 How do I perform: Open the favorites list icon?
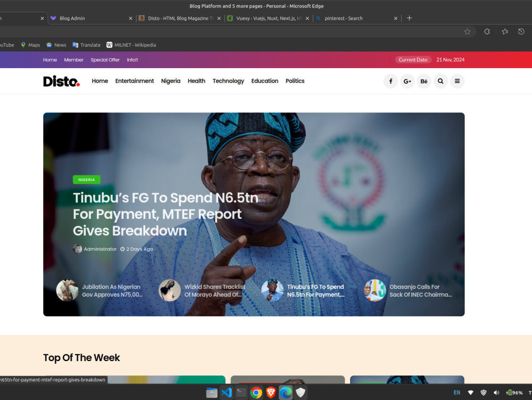pos(505,31)
